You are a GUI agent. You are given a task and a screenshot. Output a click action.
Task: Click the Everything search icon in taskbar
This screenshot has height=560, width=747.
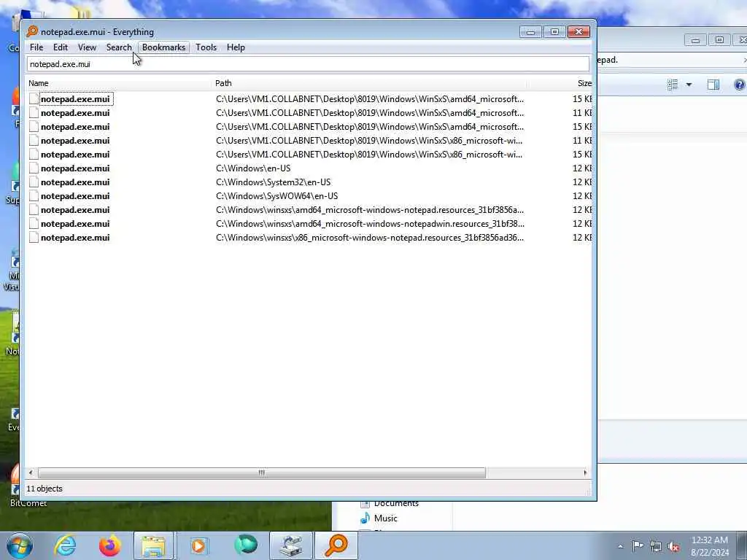[x=336, y=545]
